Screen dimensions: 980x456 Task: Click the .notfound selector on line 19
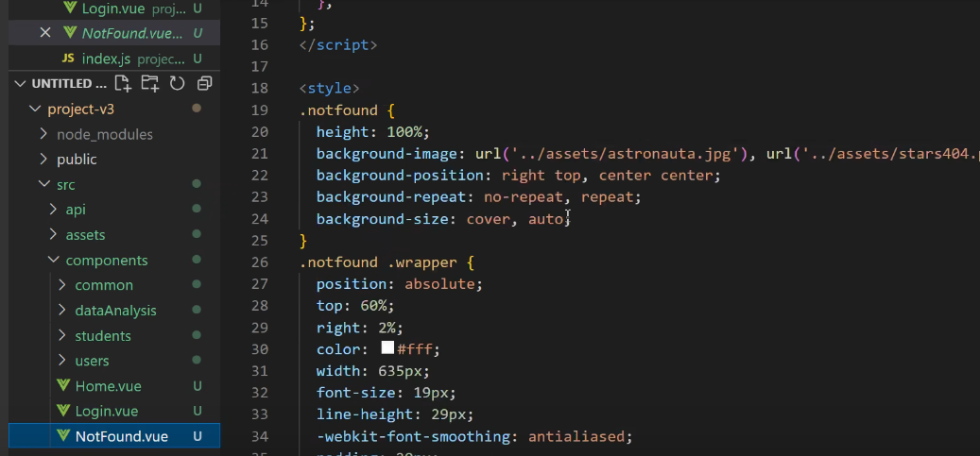point(338,110)
